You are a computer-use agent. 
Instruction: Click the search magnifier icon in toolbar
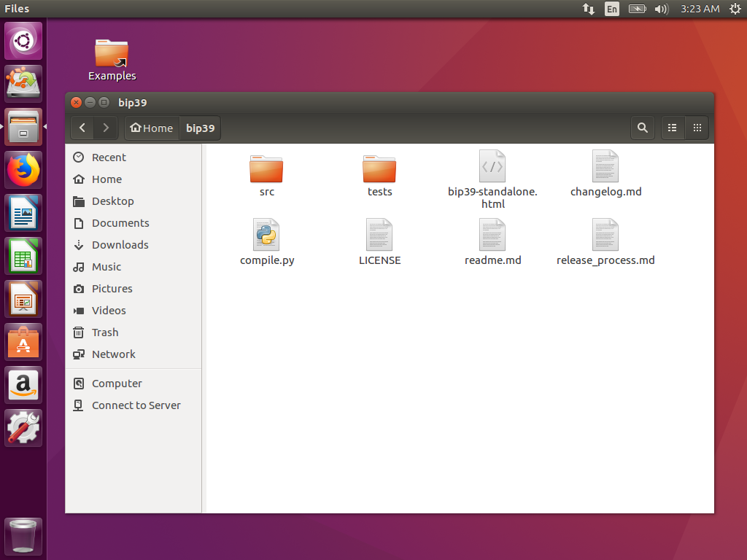click(642, 128)
